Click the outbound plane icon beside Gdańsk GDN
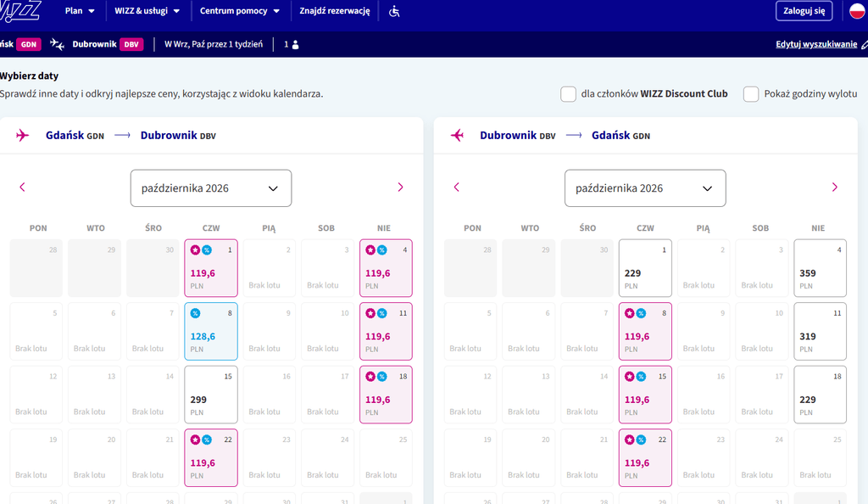Viewport: 868px width, 504px height. [22, 135]
